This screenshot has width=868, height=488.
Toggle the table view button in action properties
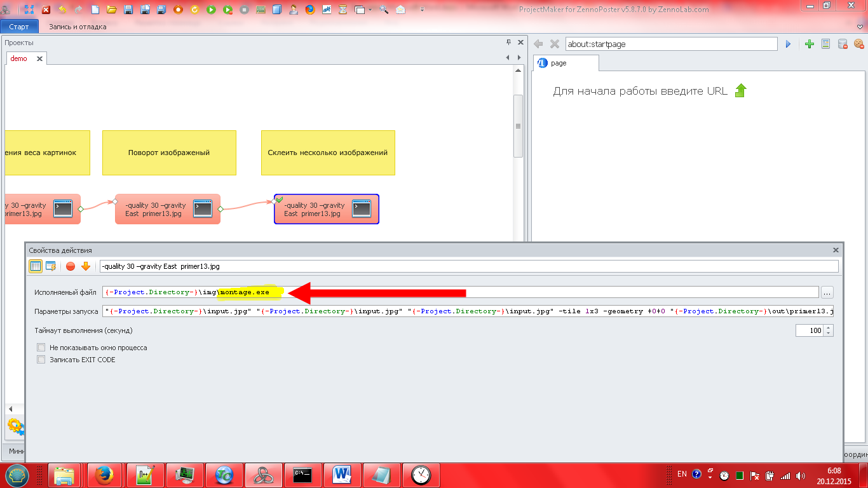tap(36, 266)
